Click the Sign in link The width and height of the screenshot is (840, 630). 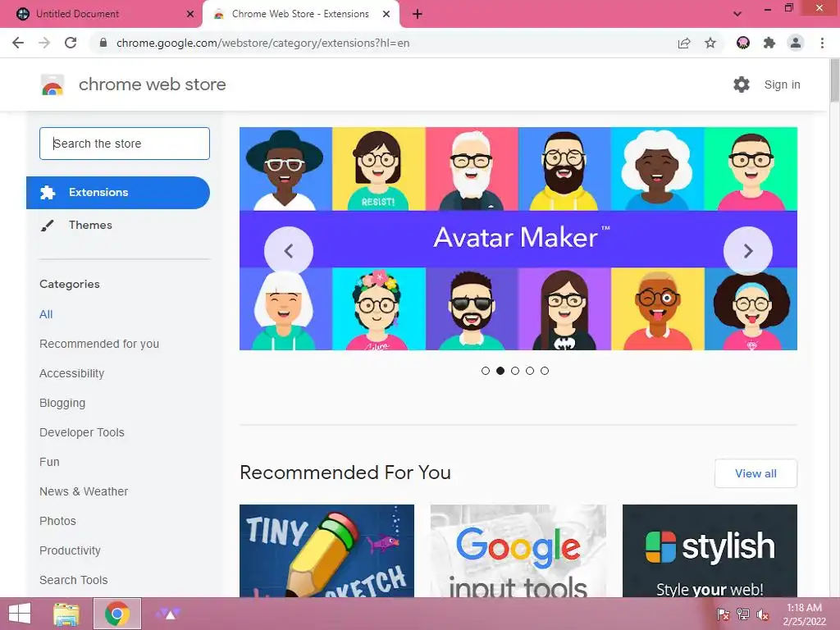pos(782,84)
